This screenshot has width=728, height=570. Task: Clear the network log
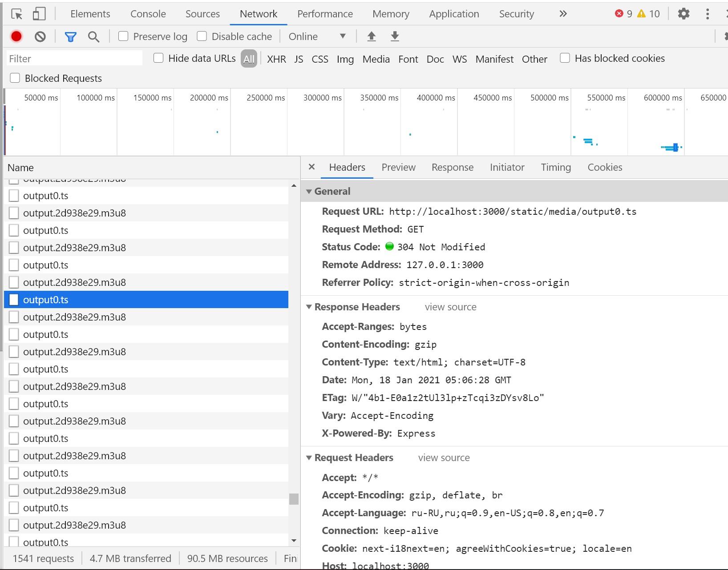(40, 36)
